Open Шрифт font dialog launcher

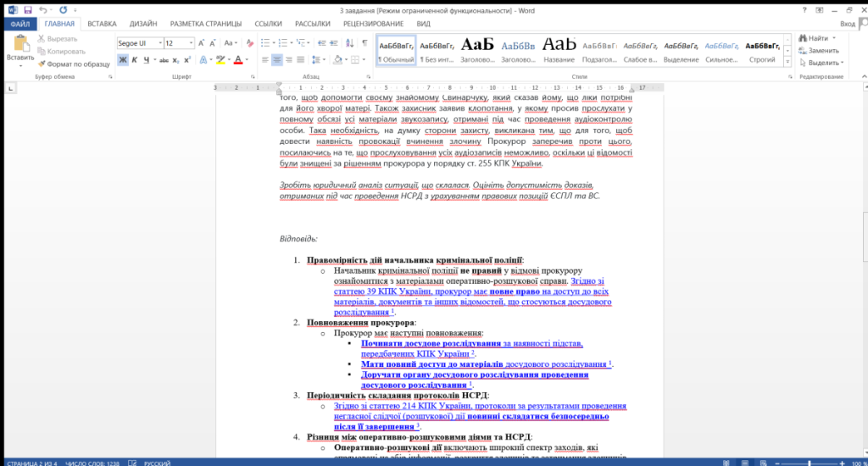click(x=253, y=77)
